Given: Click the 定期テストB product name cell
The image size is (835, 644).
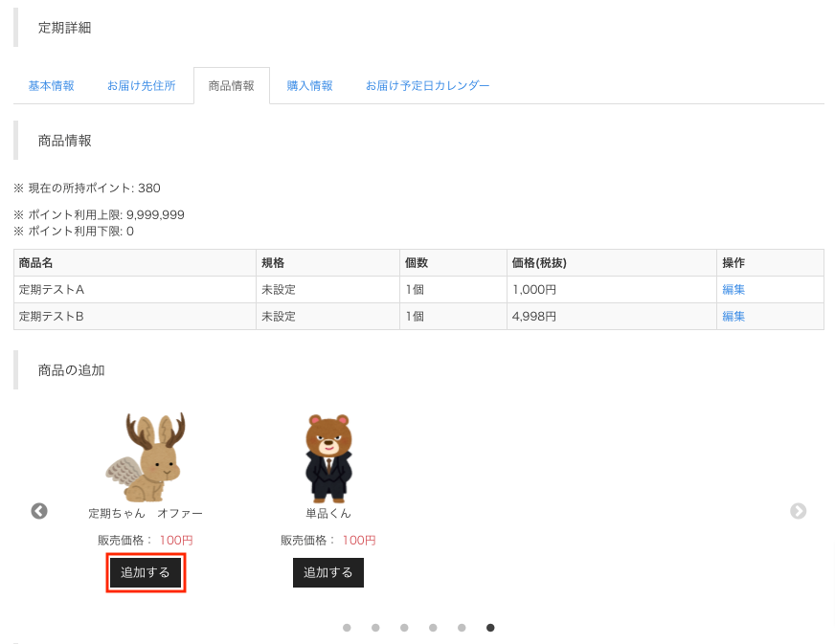Looking at the screenshot, I should [135, 316].
